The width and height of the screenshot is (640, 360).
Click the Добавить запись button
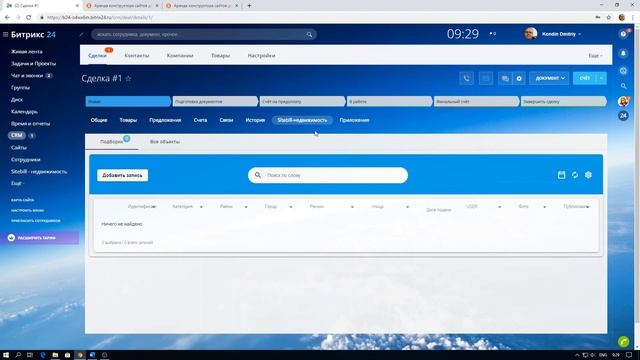point(122,176)
